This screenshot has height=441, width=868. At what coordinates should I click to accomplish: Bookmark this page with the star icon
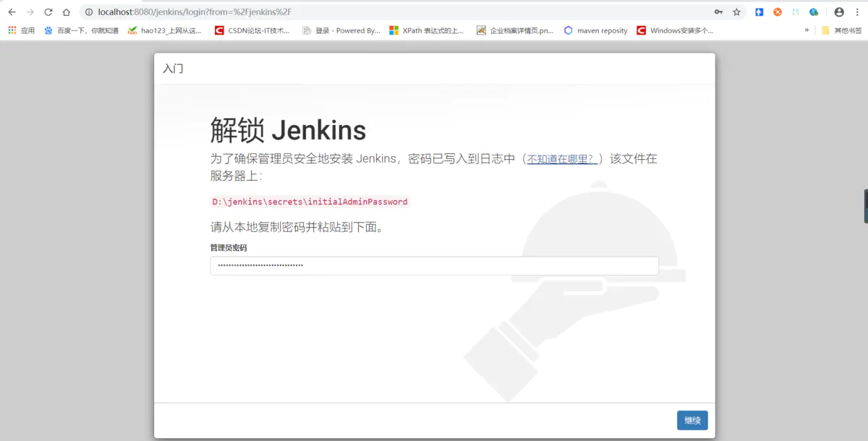click(736, 12)
